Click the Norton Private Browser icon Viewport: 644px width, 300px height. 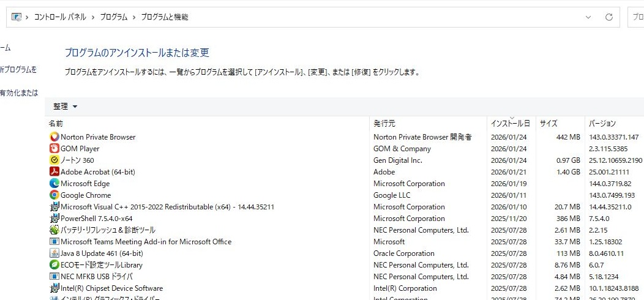54,137
